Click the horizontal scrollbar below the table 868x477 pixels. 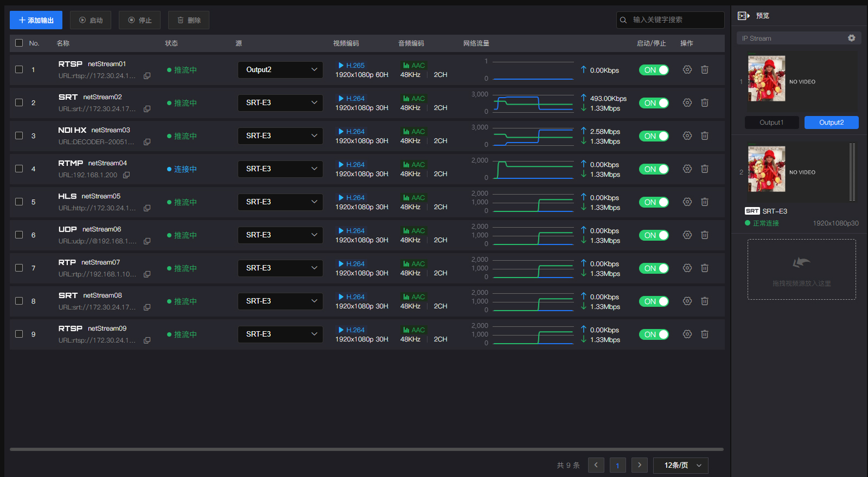coord(366,449)
